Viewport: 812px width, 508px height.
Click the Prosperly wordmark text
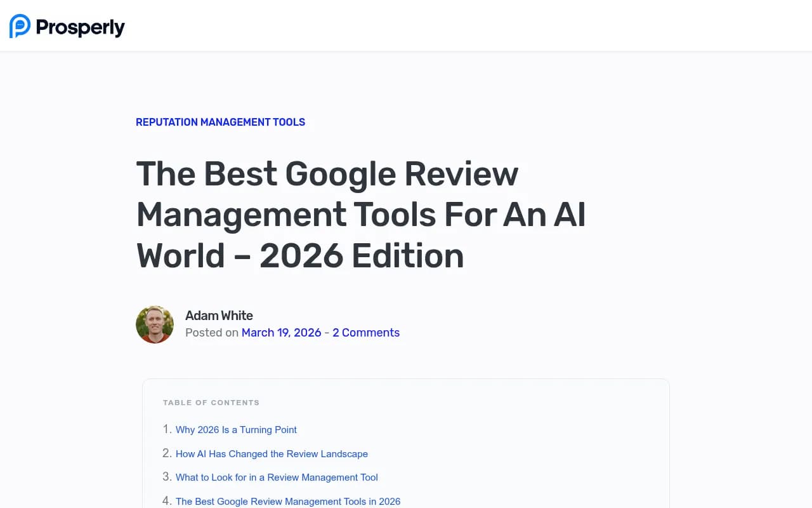pyautogui.click(x=81, y=27)
